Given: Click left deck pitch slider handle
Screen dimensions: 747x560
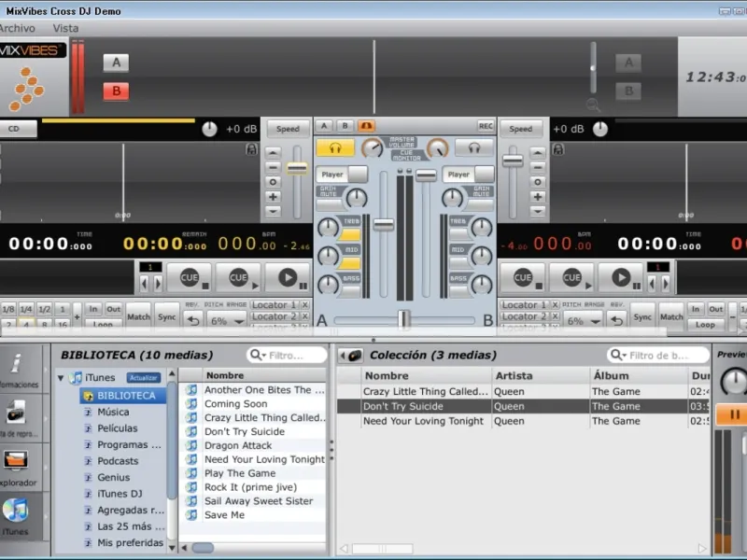Looking at the screenshot, I should click(297, 168).
